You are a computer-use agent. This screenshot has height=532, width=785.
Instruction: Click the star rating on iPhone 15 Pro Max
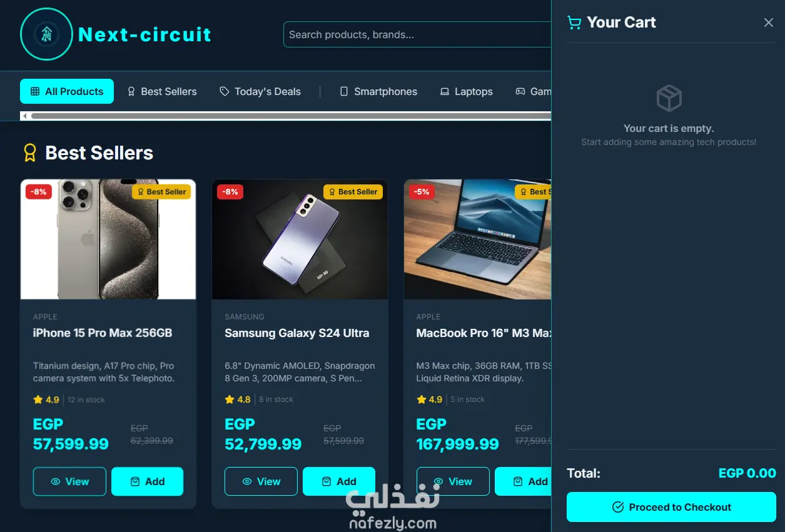(x=46, y=399)
